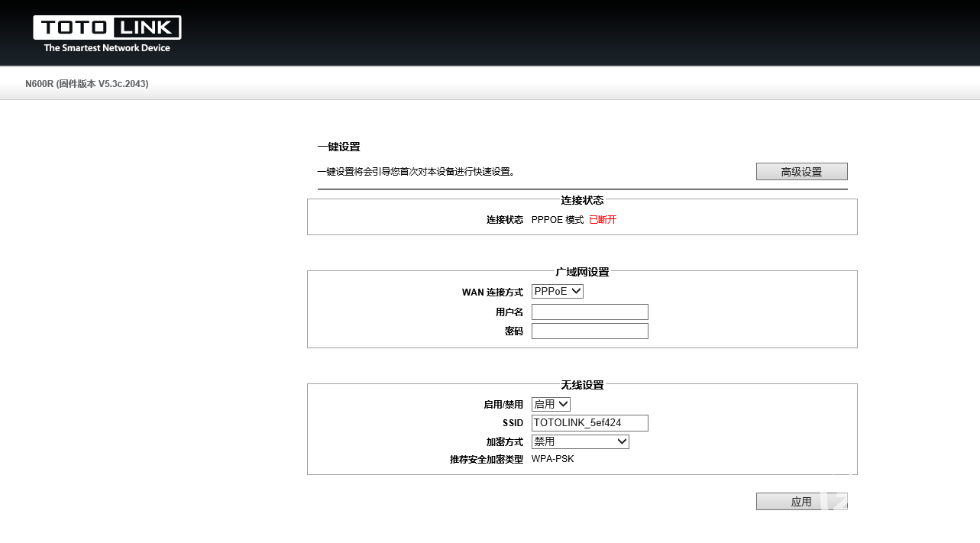
Task: Select the N600R firmware version text
Action: pyautogui.click(x=87, y=84)
